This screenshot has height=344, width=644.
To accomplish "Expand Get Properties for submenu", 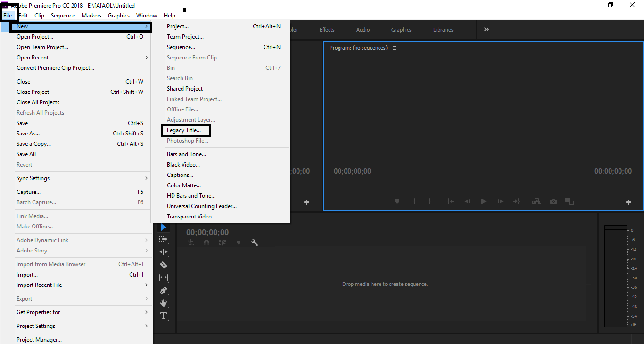I will (x=83, y=312).
